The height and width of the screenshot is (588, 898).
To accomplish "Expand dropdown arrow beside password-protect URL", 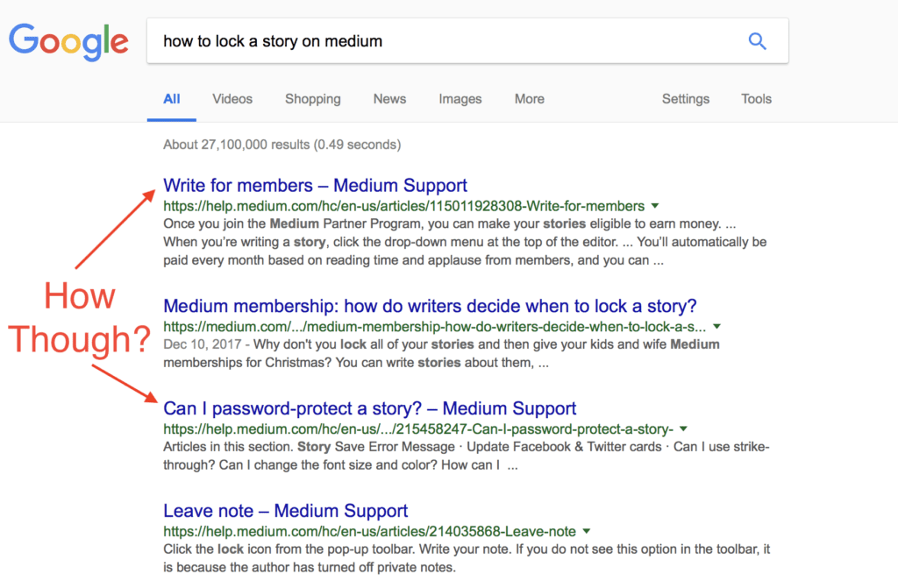I will tap(683, 429).
